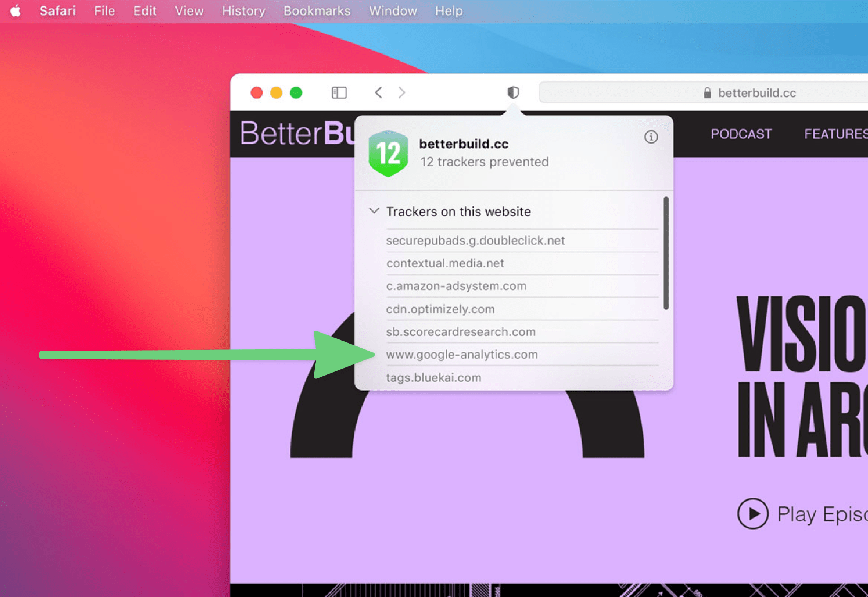Open the Safari application menu
This screenshot has height=597, width=868.
(58, 11)
